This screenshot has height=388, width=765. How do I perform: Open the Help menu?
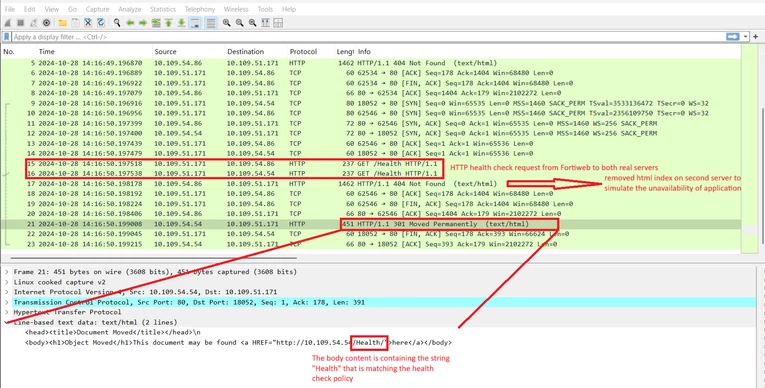pyautogui.click(x=289, y=9)
